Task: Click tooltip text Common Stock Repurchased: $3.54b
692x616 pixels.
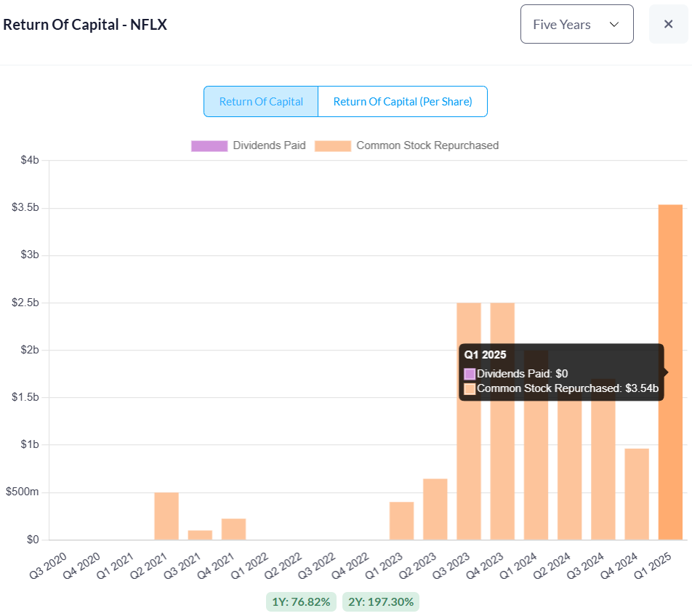Action: point(568,388)
